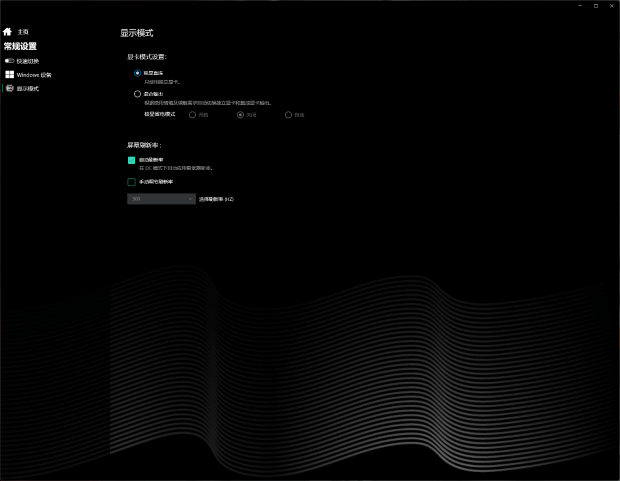Check the empty manual refresh rate checkbox
The image size is (620, 481).
point(131,182)
